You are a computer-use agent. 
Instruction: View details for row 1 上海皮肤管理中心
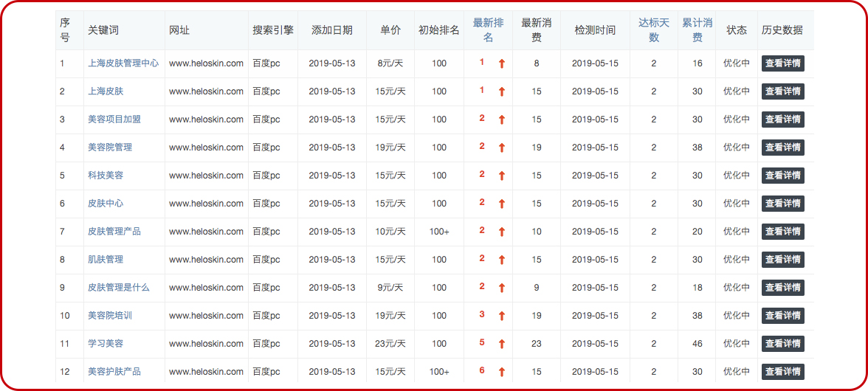782,63
